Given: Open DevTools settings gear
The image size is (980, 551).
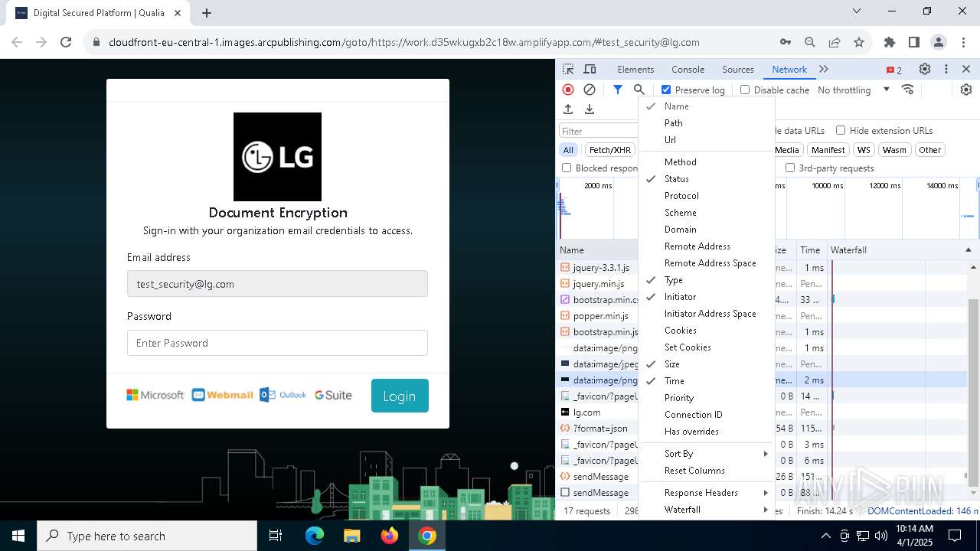Looking at the screenshot, I should (x=925, y=69).
